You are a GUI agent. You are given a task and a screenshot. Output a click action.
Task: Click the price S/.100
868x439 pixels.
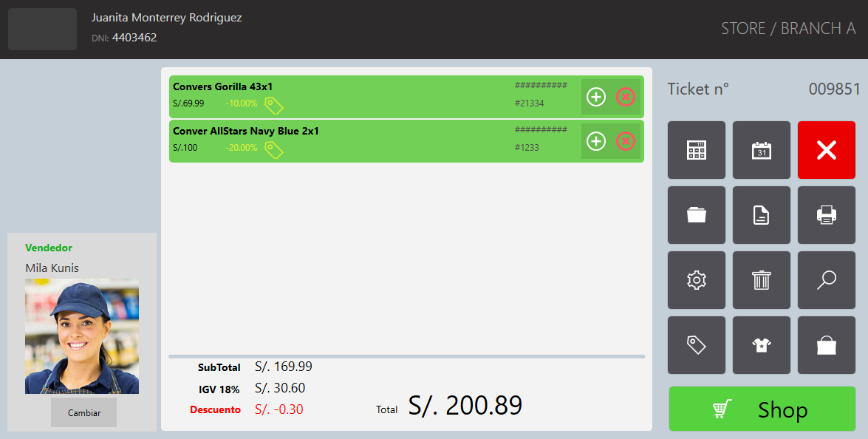pyautogui.click(x=185, y=148)
